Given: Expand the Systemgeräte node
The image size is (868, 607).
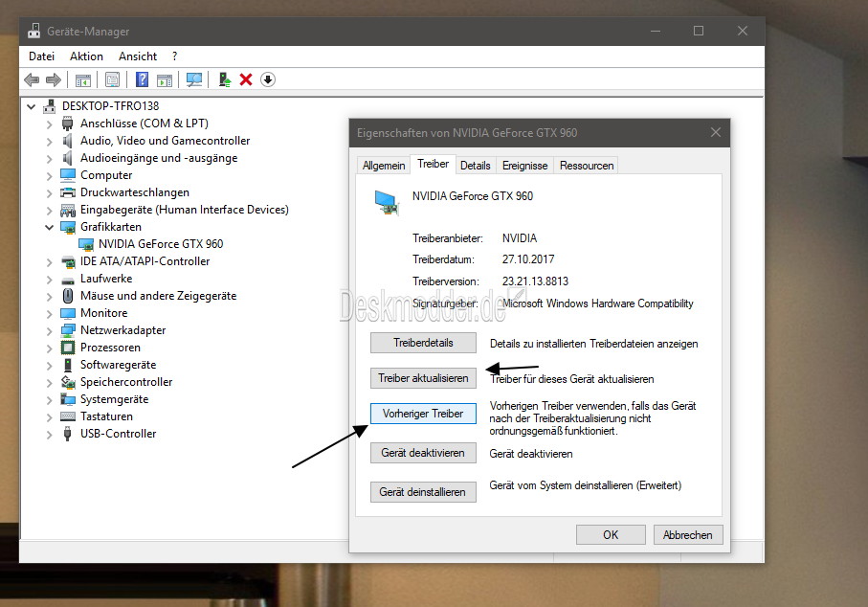Looking at the screenshot, I should tap(49, 400).
